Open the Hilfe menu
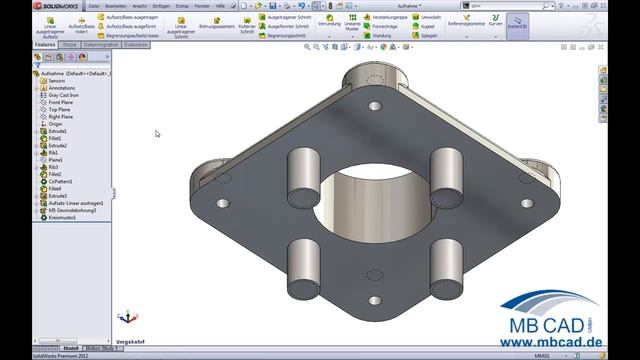The image size is (640, 360). coord(220,6)
